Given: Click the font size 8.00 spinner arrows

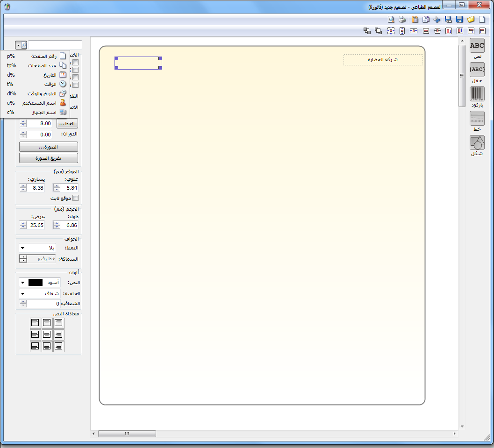Looking at the screenshot, I should pos(23,123).
